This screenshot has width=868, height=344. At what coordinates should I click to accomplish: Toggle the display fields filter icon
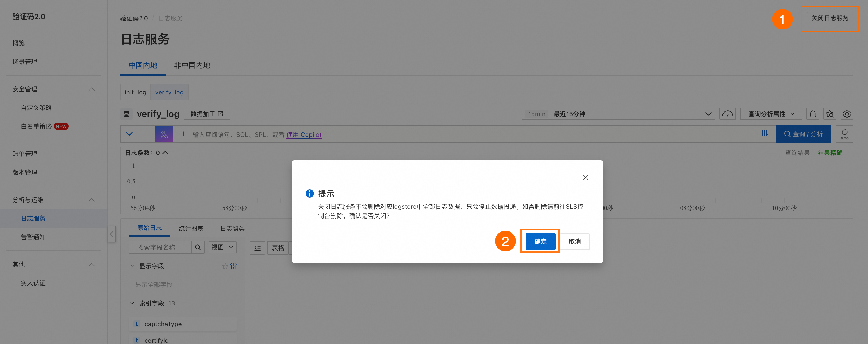coord(234,266)
